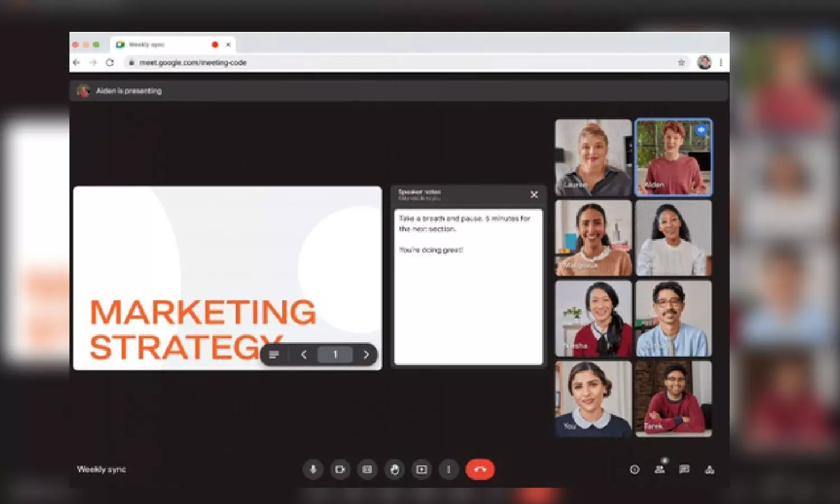Toggle speaker notes icon on slide controls
The height and width of the screenshot is (504, 840).
coord(274,354)
